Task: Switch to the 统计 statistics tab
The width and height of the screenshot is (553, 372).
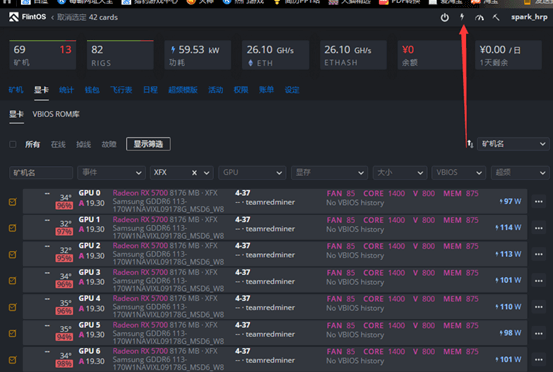Action: tap(66, 90)
